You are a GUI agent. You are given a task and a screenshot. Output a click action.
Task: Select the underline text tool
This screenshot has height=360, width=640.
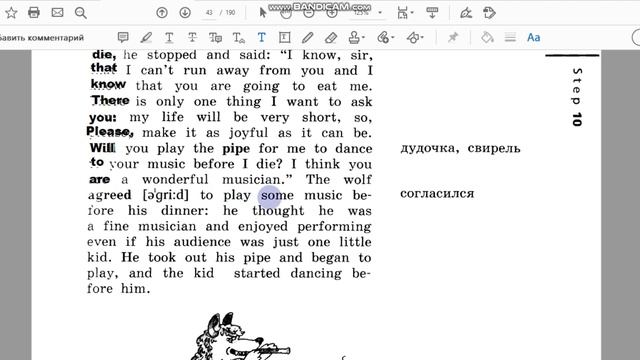tap(169, 38)
